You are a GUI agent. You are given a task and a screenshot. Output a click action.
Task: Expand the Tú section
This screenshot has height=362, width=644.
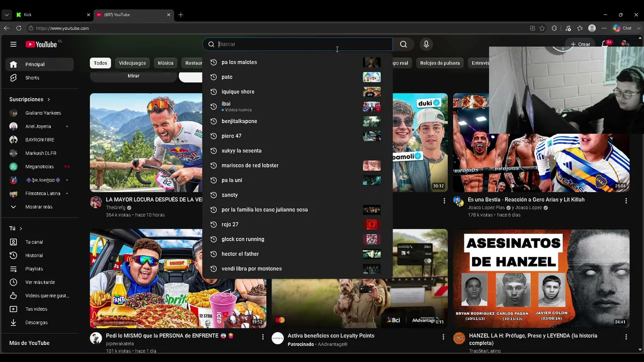pyautogui.click(x=16, y=229)
